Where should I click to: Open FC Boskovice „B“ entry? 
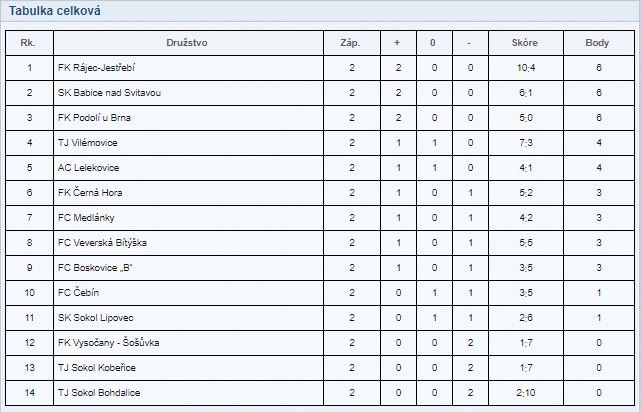(95, 268)
